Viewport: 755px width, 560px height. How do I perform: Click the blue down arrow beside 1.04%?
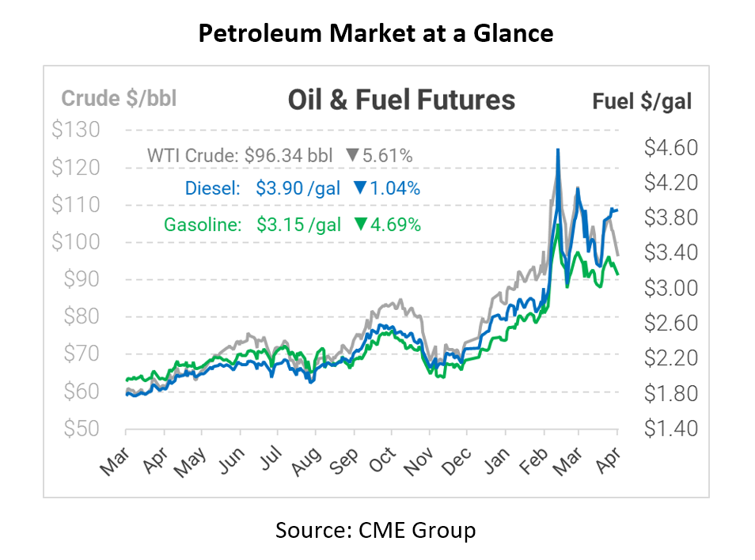359,189
